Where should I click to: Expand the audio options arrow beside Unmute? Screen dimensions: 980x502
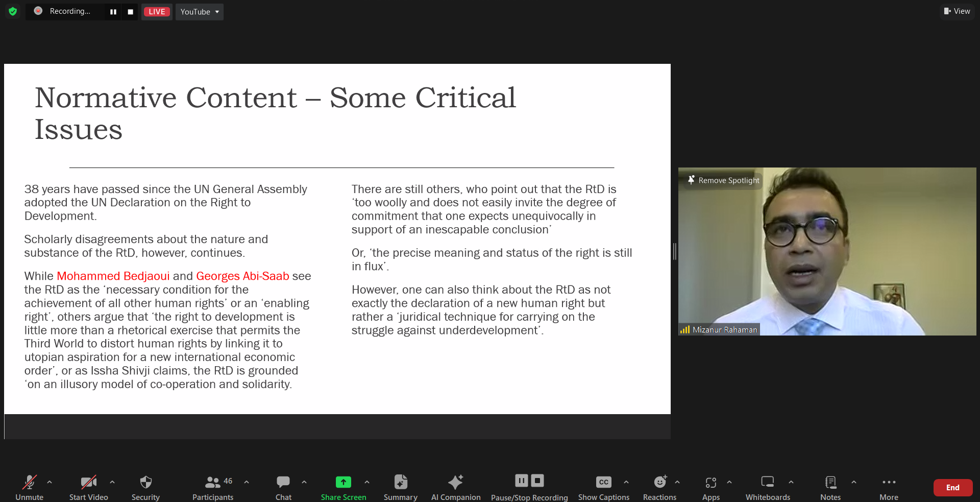[x=50, y=482]
